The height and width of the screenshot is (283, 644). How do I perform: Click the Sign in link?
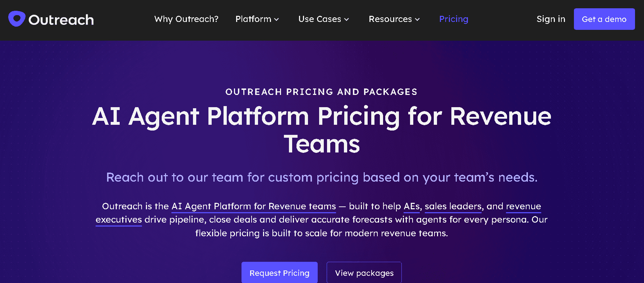[551, 19]
